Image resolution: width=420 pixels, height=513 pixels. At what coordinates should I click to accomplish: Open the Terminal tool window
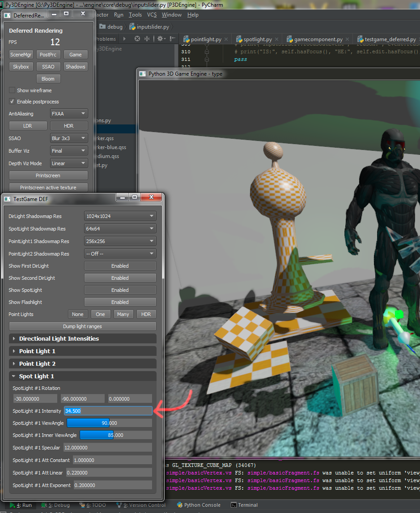click(244, 505)
